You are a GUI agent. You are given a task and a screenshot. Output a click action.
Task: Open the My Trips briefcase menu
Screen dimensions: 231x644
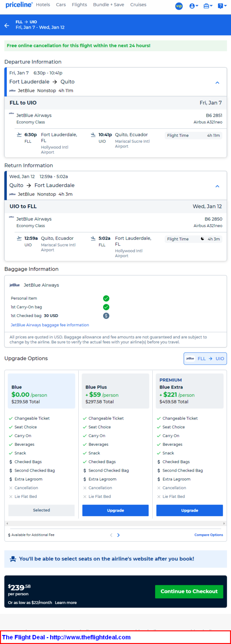point(208,6)
